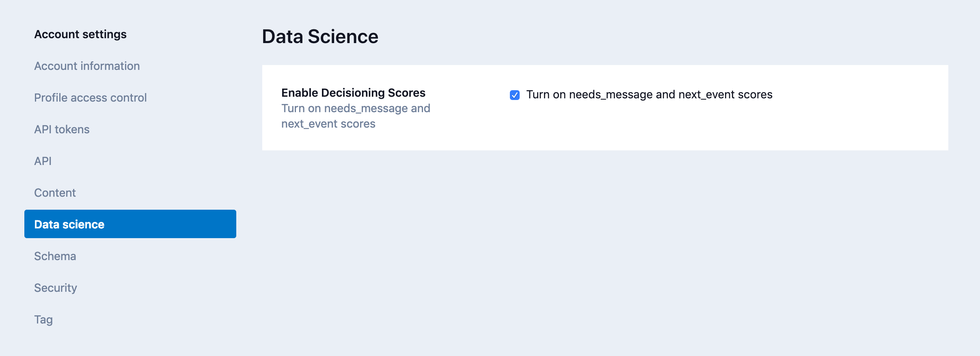Select the API sidebar item
Image resolution: width=980 pixels, height=356 pixels.
tap(43, 161)
